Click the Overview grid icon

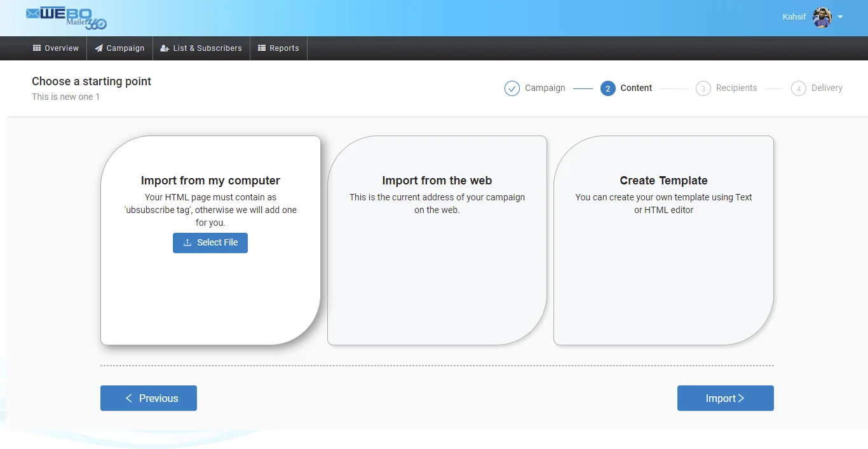37,48
